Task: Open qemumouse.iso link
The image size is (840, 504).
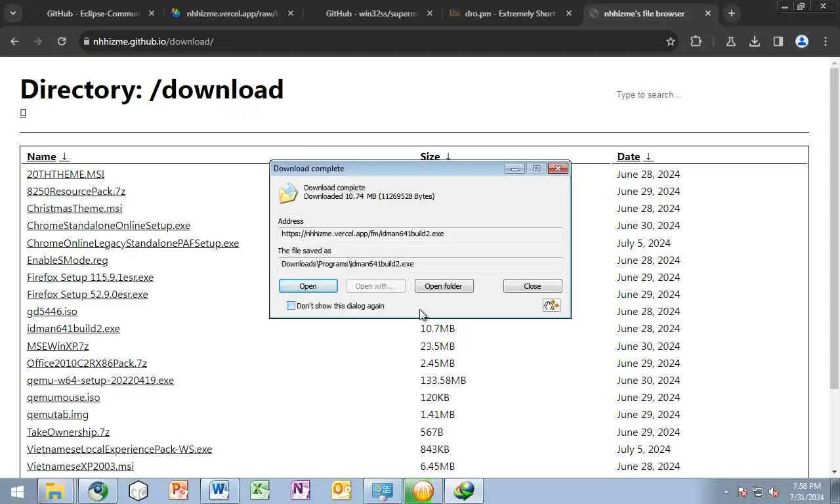Action: tap(64, 397)
